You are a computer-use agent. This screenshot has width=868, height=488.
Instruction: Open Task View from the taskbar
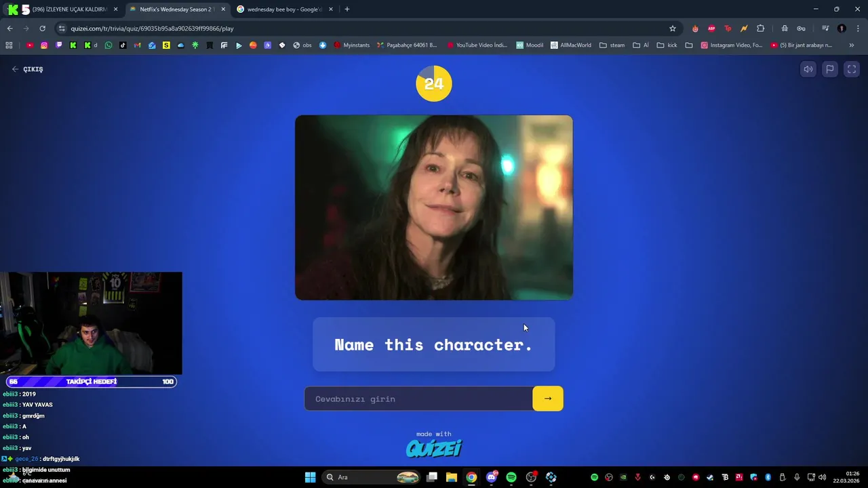pyautogui.click(x=432, y=477)
